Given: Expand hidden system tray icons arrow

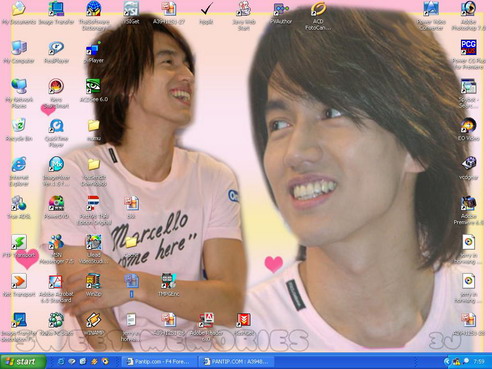Looking at the screenshot, I should tap(447, 362).
